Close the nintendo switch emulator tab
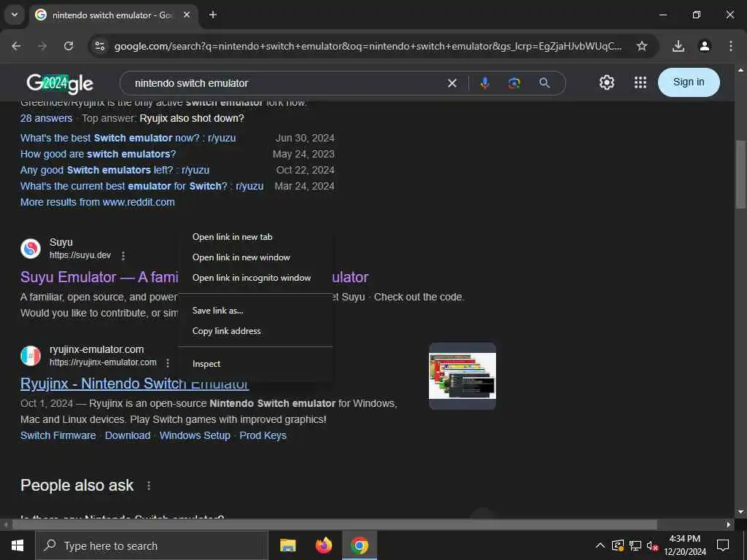 tap(187, 15)
